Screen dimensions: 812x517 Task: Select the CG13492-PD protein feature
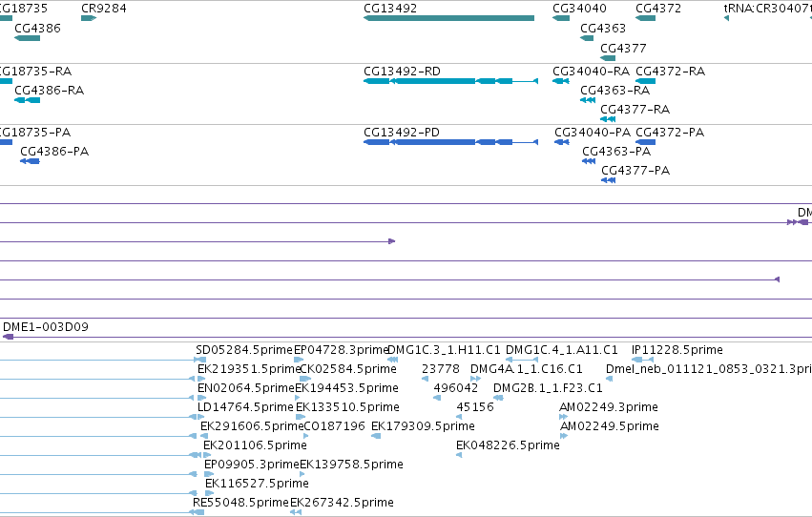coord(451,142)
